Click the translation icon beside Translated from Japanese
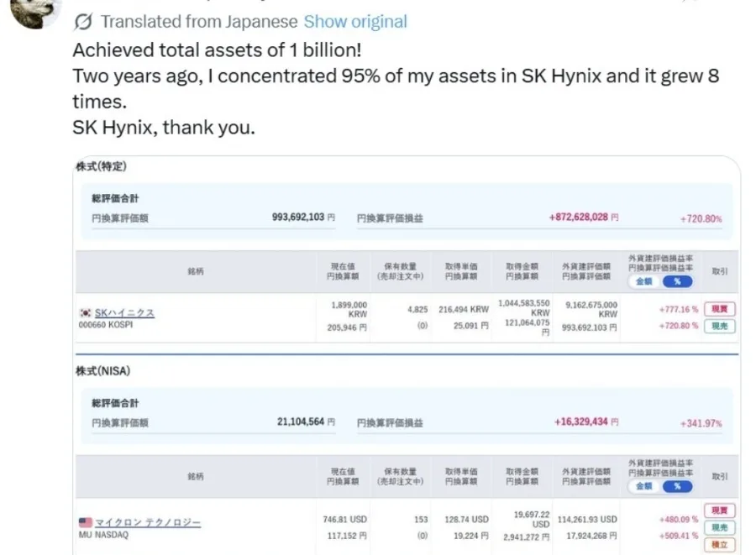Screen dimensions: 756x555 pyautogui.click(x=83, y=22)
